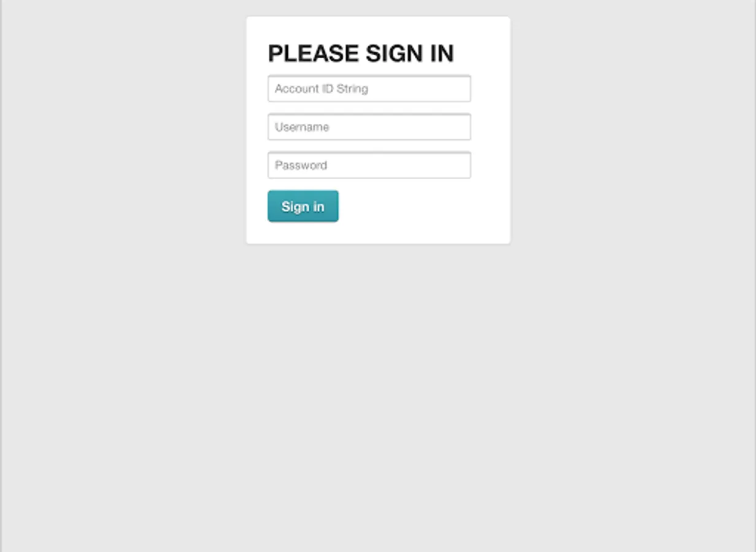Click the gray background below the login card

378,399
